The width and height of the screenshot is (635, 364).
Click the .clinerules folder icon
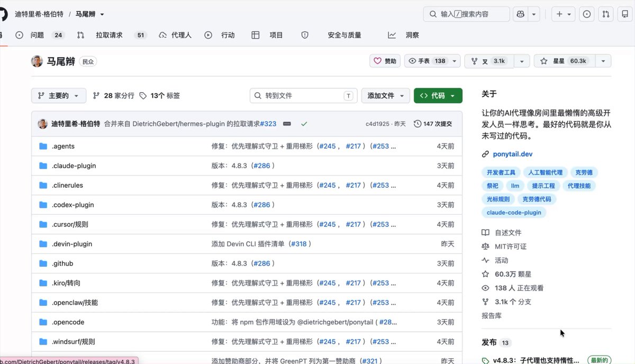tap(43, 185)
